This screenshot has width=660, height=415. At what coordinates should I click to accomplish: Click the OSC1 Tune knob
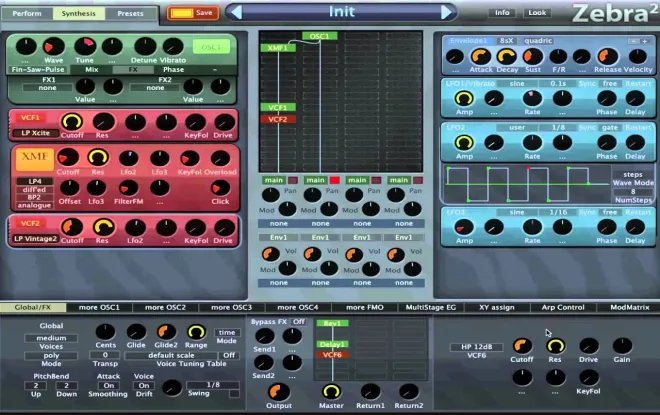85,46
